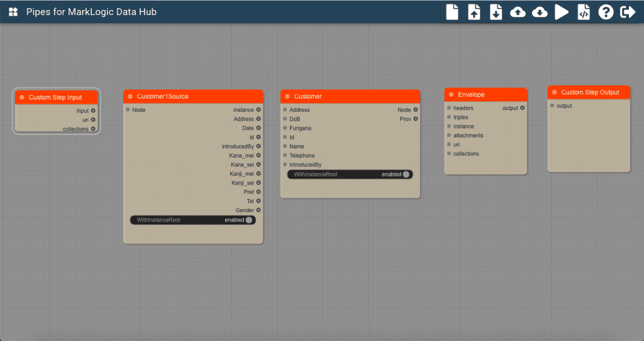Collapse the Customer1Source node via its dot
The height and width of the screenshot is (341, 644).
[x=130, y=97]
